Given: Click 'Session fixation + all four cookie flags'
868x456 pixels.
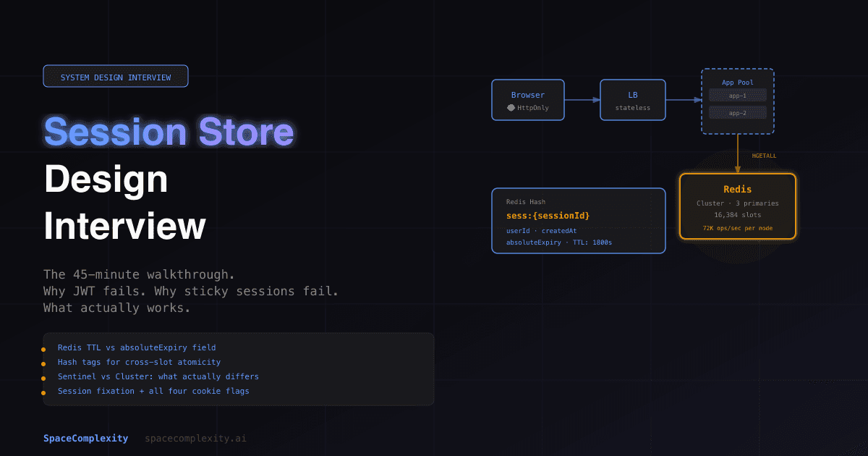Looking at the screenshot, I should pyautogui.click(x=153, y=392).
